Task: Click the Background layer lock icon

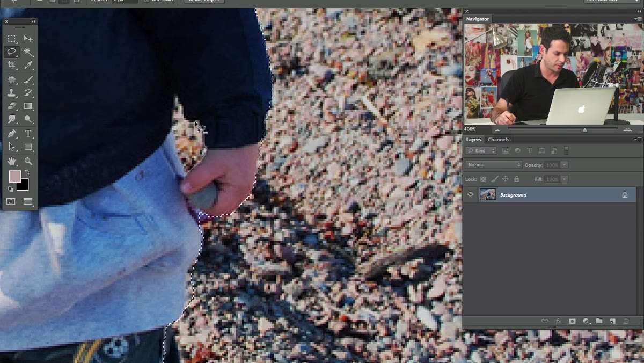Action: coord(625,195)
